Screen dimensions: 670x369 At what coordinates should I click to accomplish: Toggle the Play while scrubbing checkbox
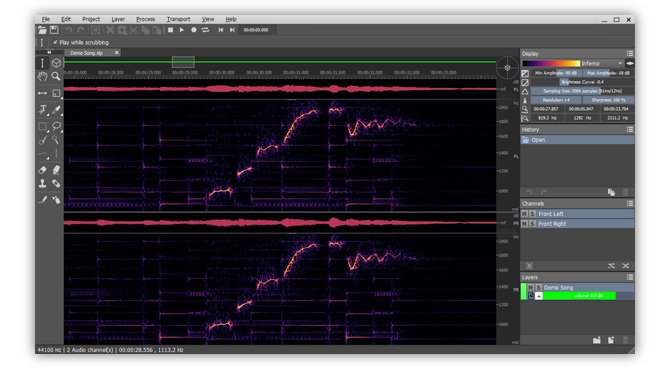point(55,42)
